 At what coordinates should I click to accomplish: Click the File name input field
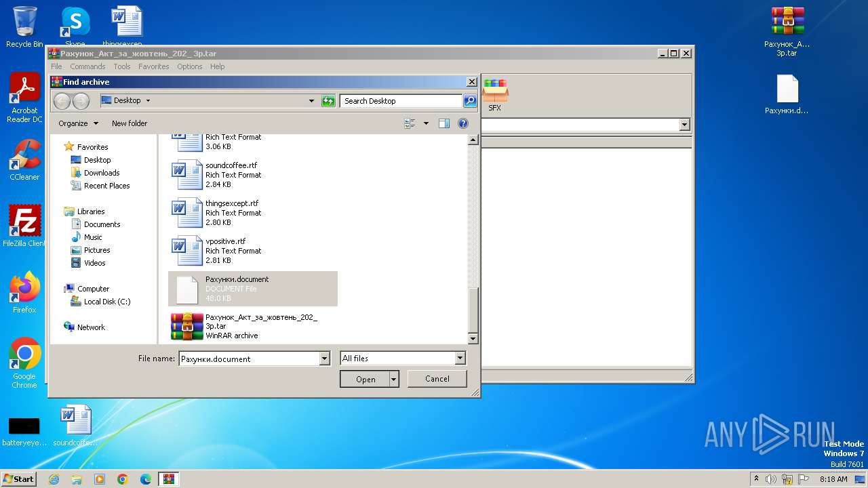pyautogui.click(x=249, y=359)
